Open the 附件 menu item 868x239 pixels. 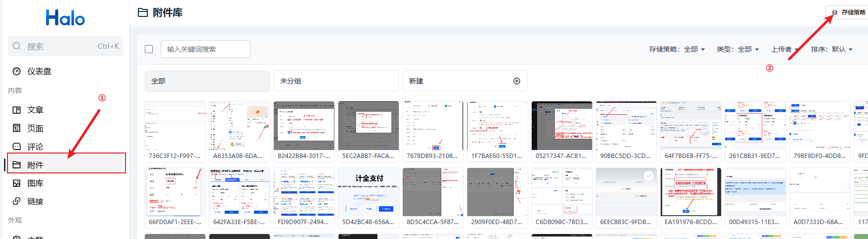[x=65, y=165]
